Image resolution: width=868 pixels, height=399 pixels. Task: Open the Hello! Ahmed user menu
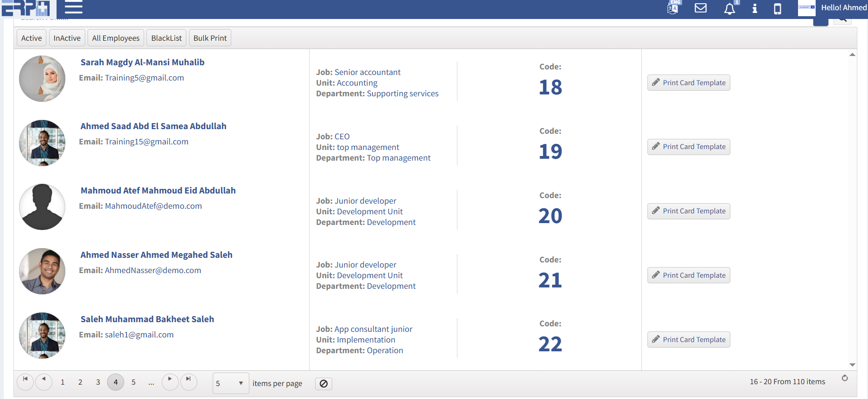click(843, 8)
